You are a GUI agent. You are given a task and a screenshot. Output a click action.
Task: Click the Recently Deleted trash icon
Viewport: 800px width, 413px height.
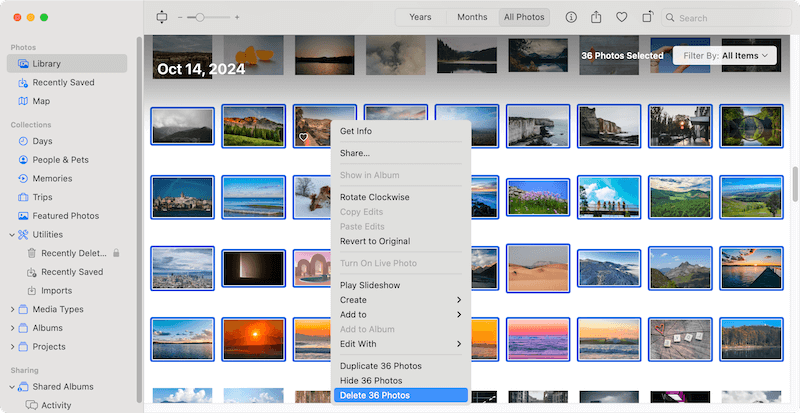click(32, 253)
